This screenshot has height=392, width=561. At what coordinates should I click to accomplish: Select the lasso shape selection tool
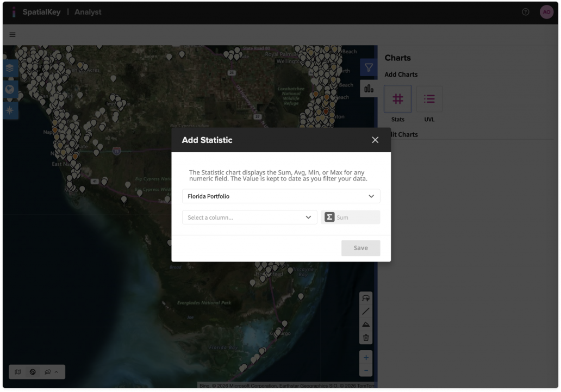click(x=366, y=298)
